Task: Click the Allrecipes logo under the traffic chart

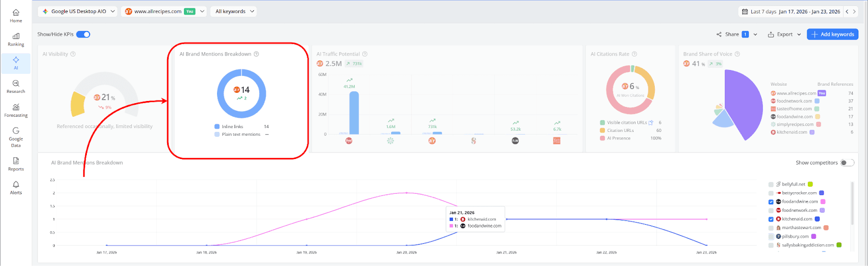Action: (432, 141)
